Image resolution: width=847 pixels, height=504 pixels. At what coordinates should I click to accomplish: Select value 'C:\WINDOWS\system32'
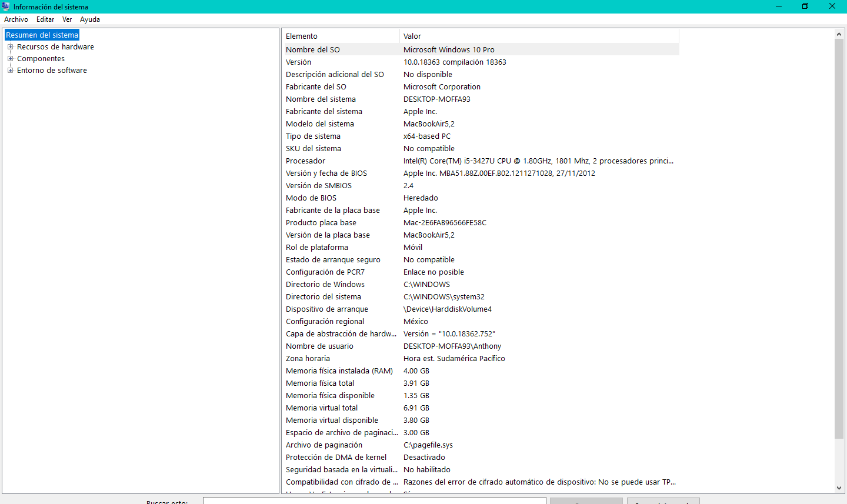pos(444,297)
